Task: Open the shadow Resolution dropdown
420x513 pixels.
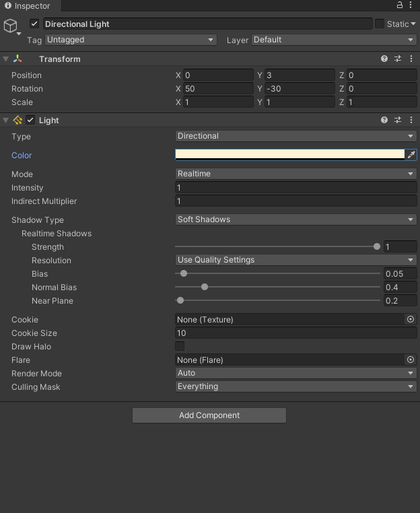Action: coord(296,260)
